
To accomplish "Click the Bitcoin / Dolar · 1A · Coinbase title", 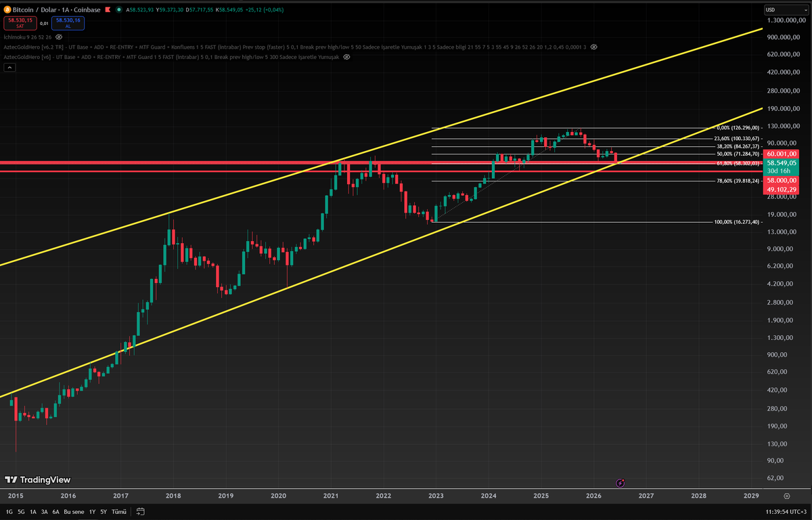I will (x=55, y=11).
